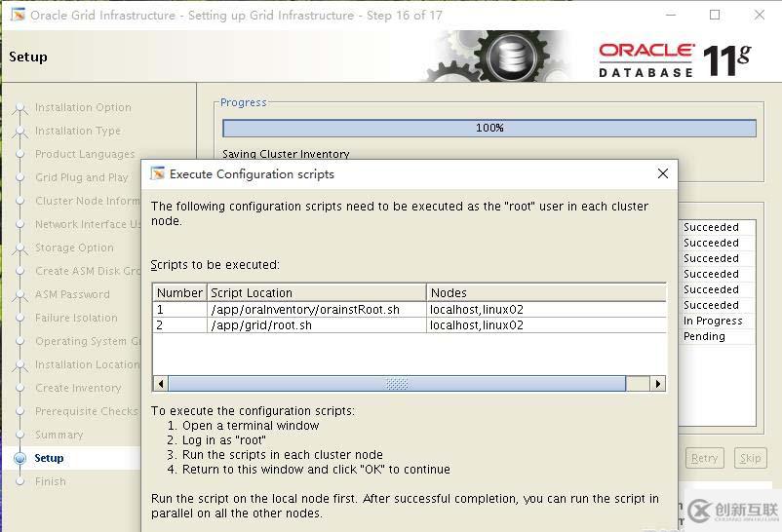782x532 pixels.
Task: Select the Grid Plug and Play step
Action: pos(82,177)
